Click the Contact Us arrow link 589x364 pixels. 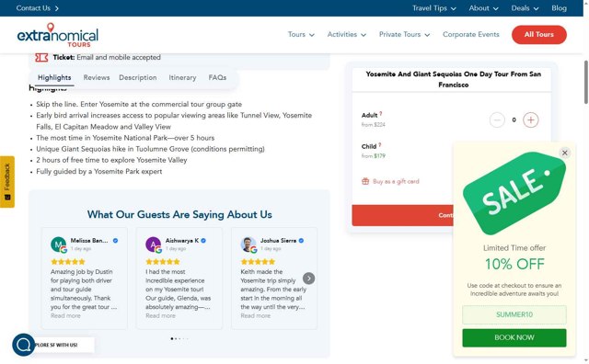pos(37,8)
